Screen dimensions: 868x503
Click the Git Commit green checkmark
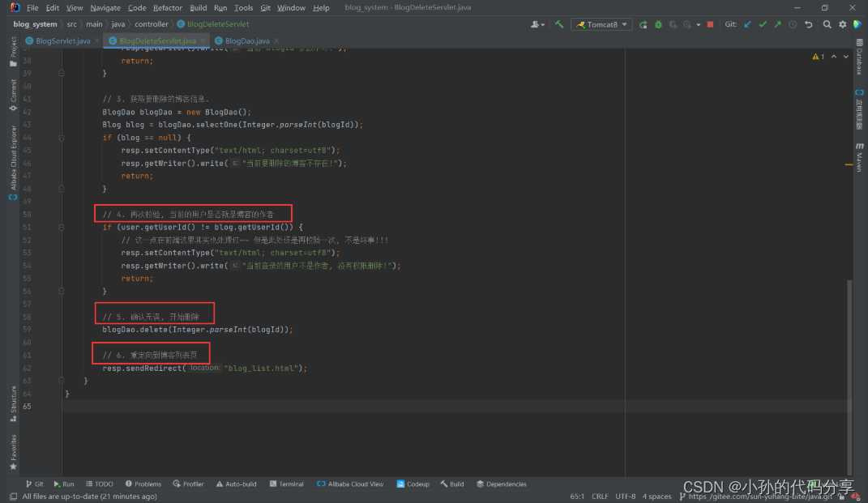pyautogui.click(x=763, y=24)
